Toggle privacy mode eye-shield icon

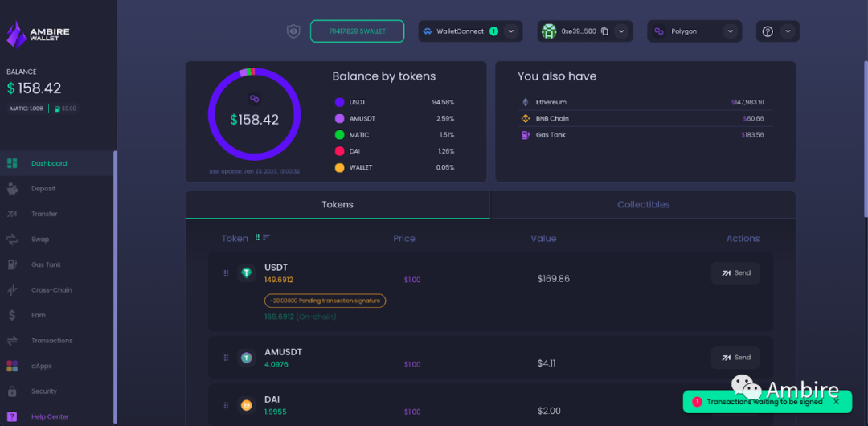point(293,31)
